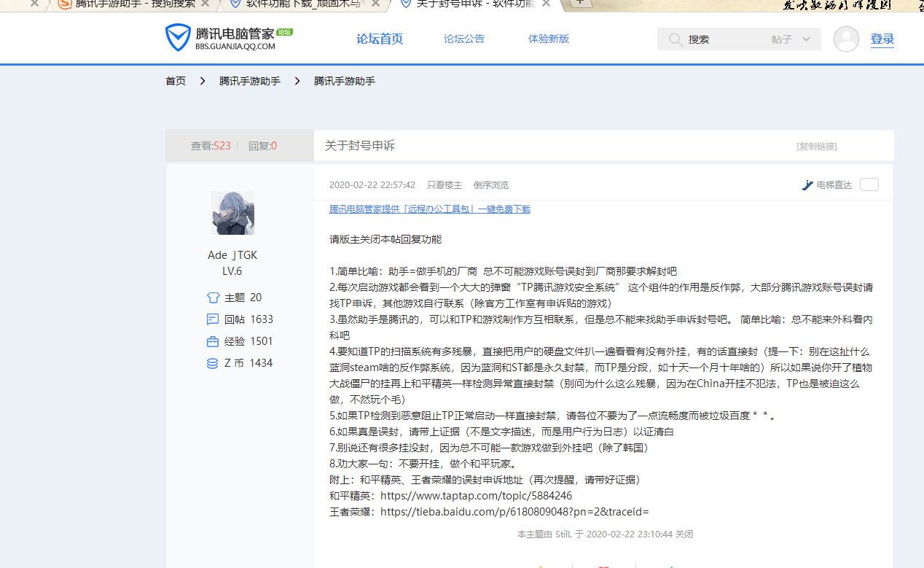This screenshot has height=568, width=924.
Task: Click the notice 本主题由 StilL 于 2020-02-22 23:10:44 关闭
Action: tap(605, 534)
